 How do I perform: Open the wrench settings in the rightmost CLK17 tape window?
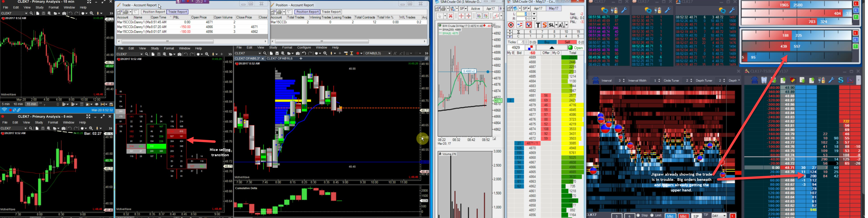click(x=732, y=11)
